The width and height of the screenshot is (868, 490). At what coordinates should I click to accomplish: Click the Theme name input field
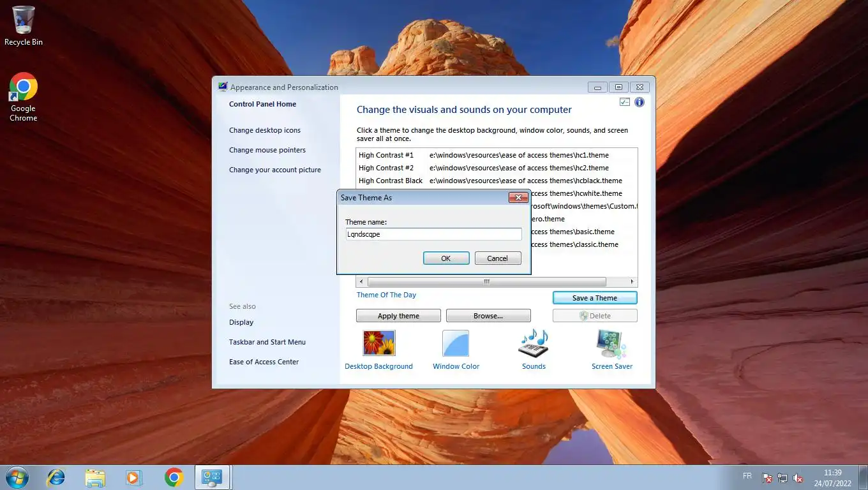pos(433,234)
